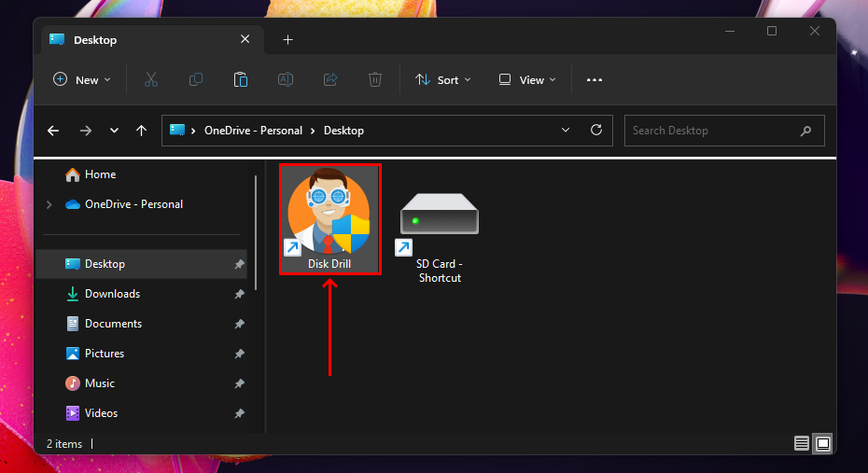Switch to large icons view toggle
Screen dimensions: 868x473
[x=823, y=443]
